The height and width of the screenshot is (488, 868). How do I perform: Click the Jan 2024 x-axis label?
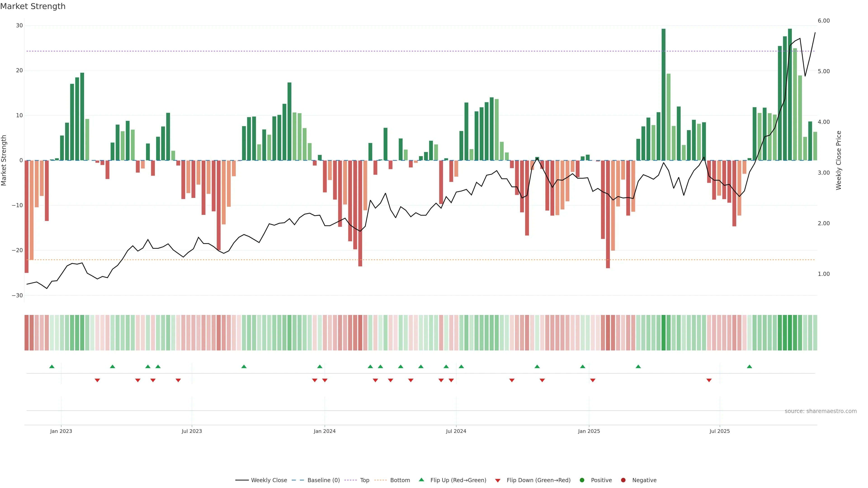[x=325, y=431]
